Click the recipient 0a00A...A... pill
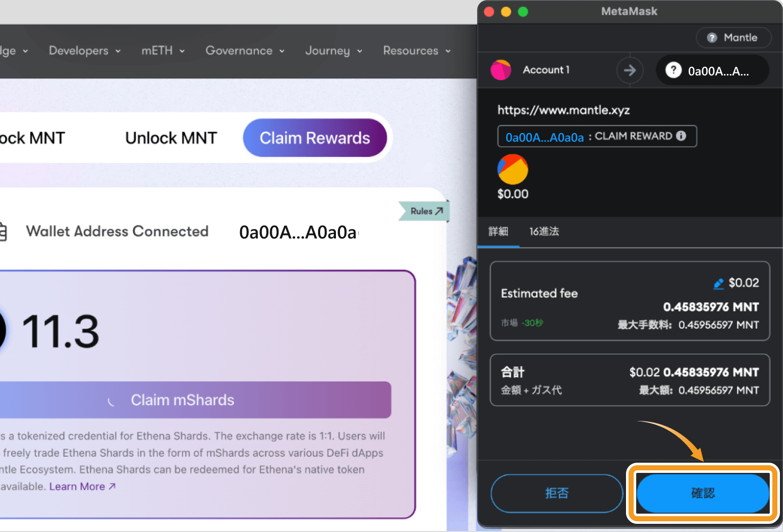Screen dimensions: 783x532 pos(712,70)
